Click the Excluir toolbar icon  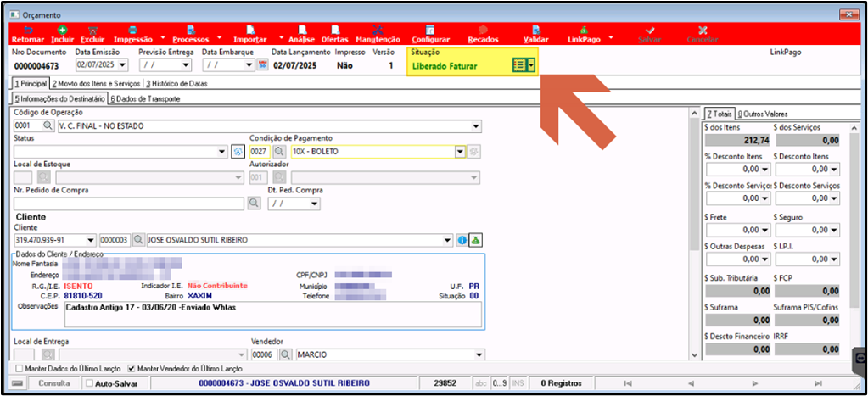(92, 30)
